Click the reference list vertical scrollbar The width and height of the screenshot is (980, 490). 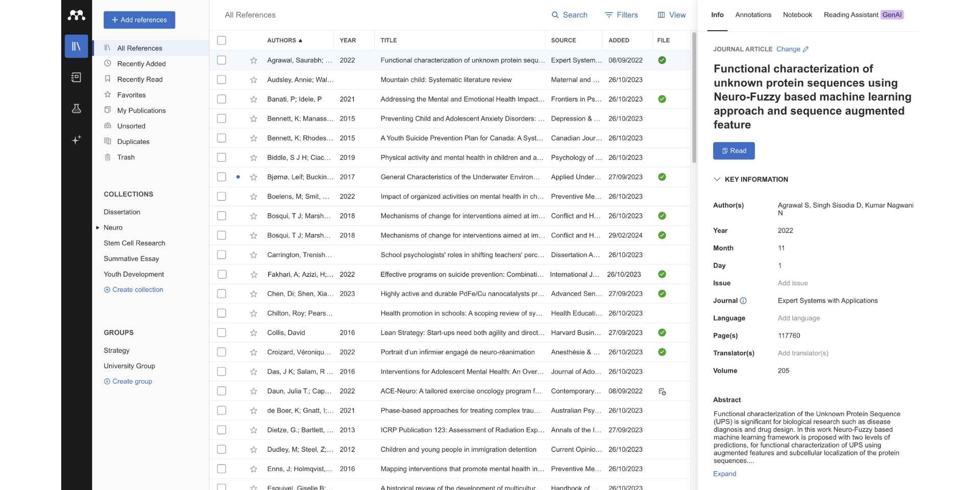click(x=694, y=97)
